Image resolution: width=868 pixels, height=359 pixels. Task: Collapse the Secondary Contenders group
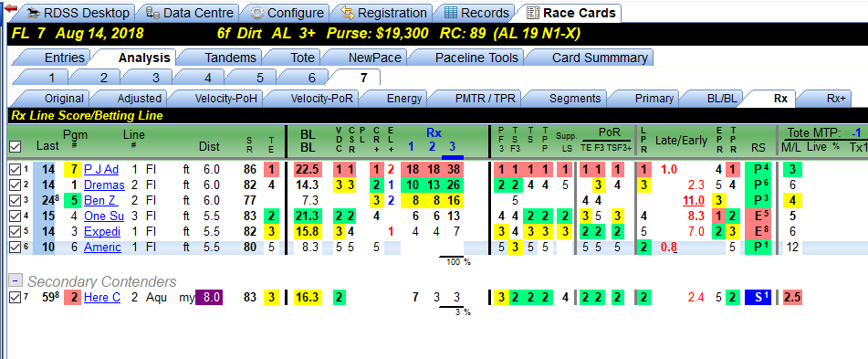tap(16, 280)
